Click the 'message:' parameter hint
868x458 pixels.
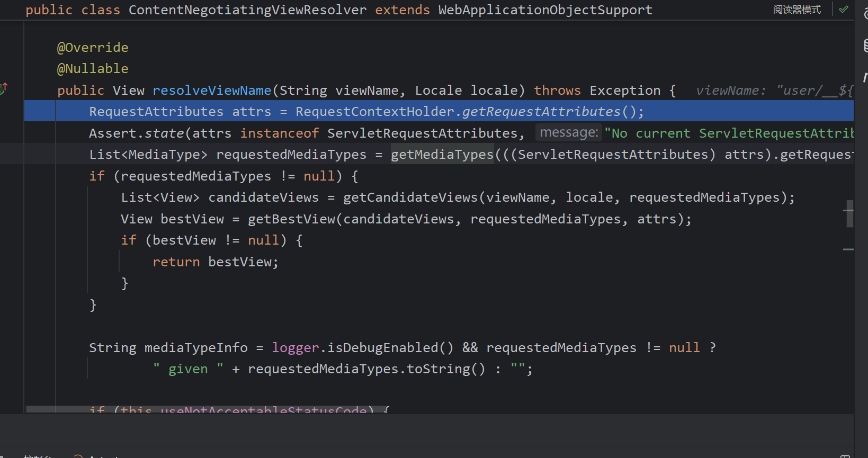[569, 132]
